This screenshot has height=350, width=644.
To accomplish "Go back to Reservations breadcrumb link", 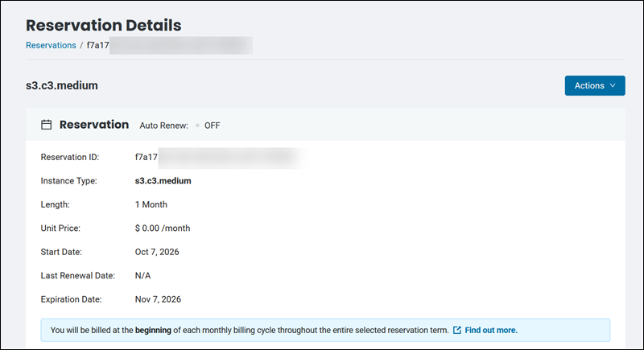I will (51, 45).
